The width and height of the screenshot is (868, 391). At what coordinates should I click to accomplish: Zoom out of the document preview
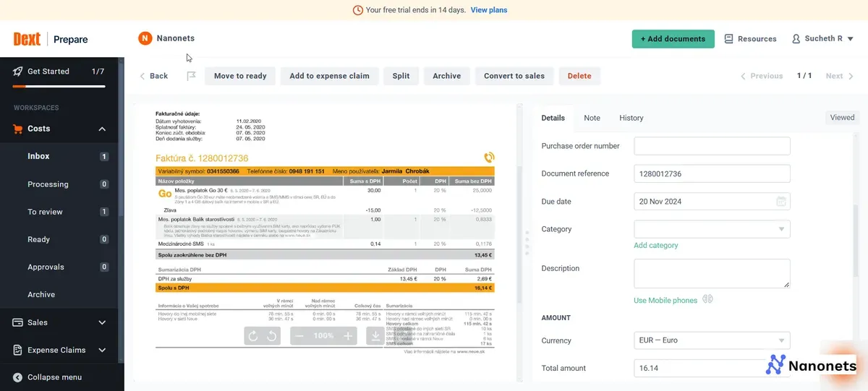point(299,336)
